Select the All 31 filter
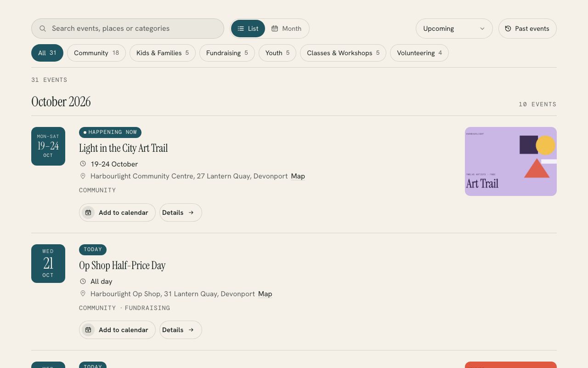The image size is (588, 368). 47,53
